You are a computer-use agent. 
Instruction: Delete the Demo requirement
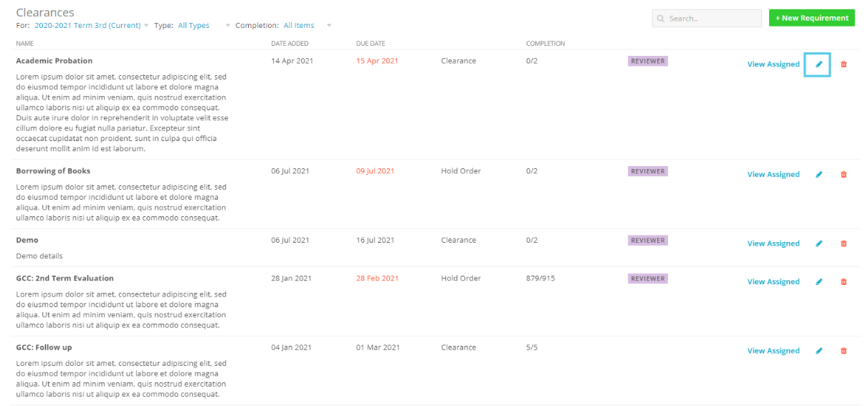843,243
